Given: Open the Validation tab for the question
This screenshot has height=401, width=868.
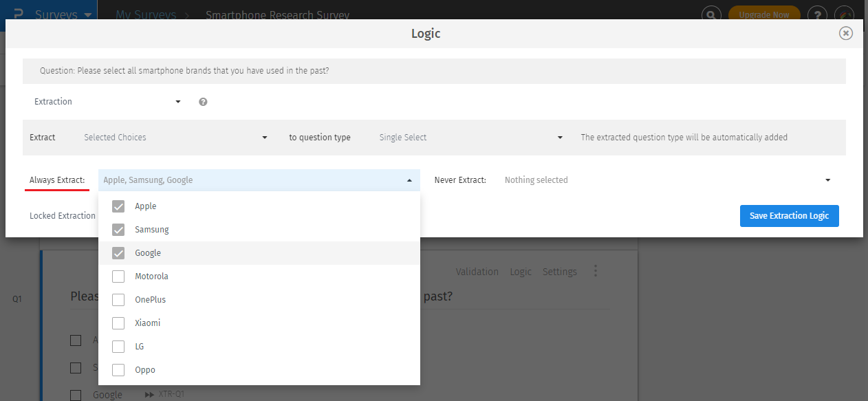Looking at the screenshot, I should tap(477, 272).
